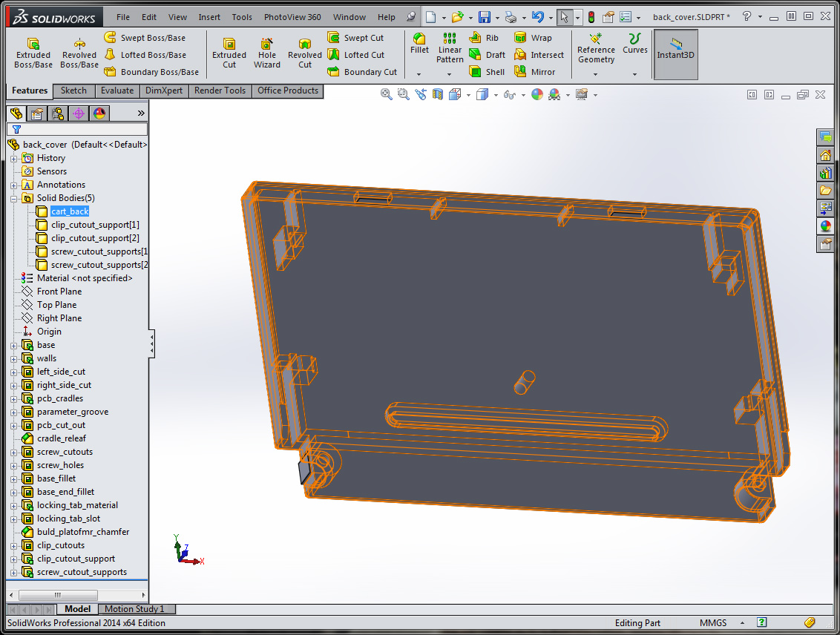Collapse the Solid Bodies(5) folder
The width and height of the screenshot is (840, 635).
click(x=14, y=199)
